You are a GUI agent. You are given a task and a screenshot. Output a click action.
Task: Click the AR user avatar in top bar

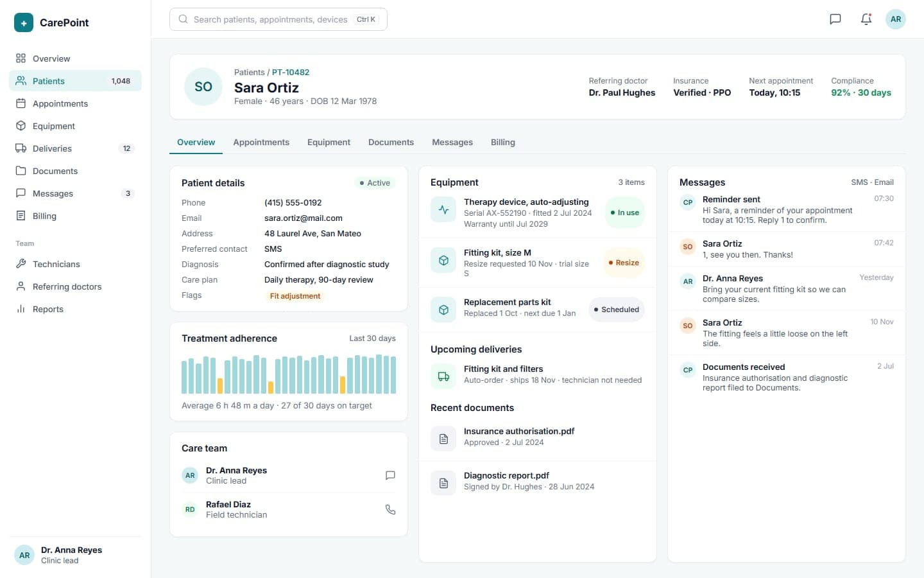point(896,19)
